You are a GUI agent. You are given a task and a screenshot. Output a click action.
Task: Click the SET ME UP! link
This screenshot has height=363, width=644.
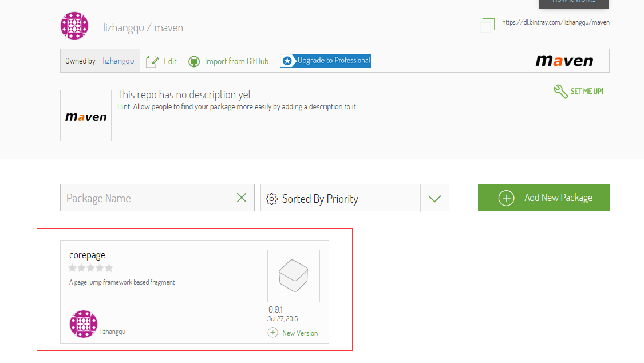tap(587, 91)
